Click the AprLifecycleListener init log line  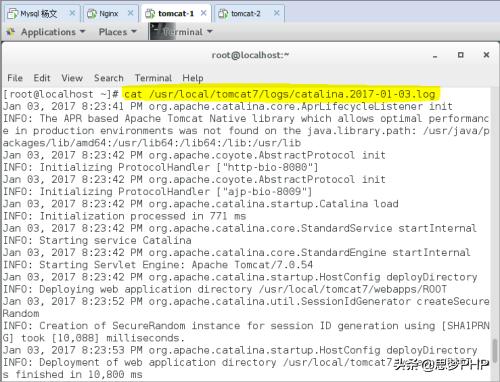[x=228, y=107]
